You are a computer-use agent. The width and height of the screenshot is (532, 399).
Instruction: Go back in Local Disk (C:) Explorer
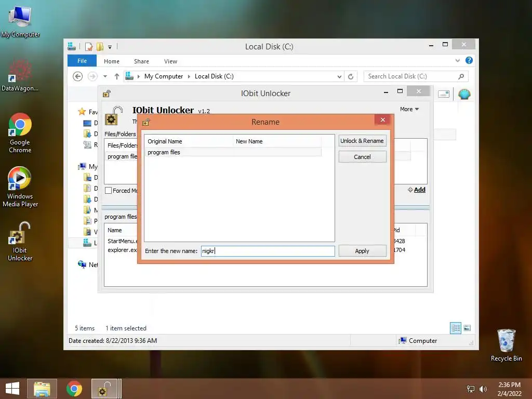[x=78, y=76]
